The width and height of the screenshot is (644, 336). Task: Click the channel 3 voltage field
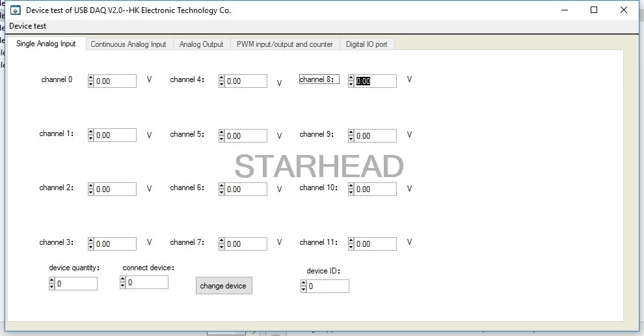tap(115, 244)
